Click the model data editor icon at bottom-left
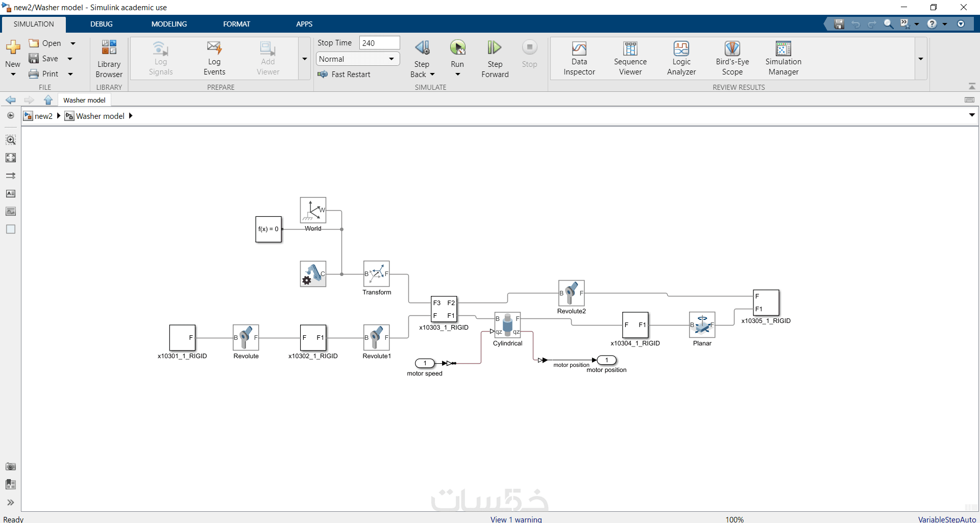The height and width of the screenshot is (523, 980). tap(10, 484)
